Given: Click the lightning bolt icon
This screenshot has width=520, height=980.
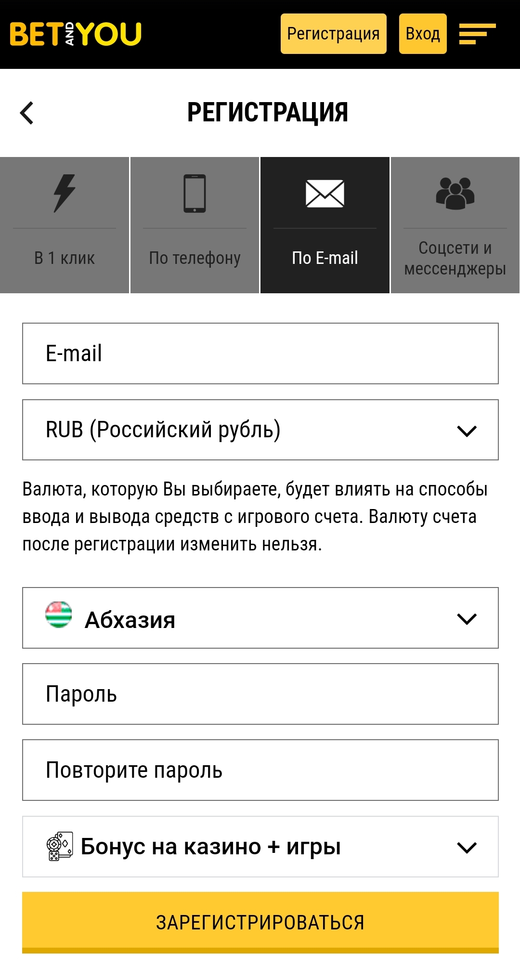Looking at the screenshot, I should (x=65, y=193).
